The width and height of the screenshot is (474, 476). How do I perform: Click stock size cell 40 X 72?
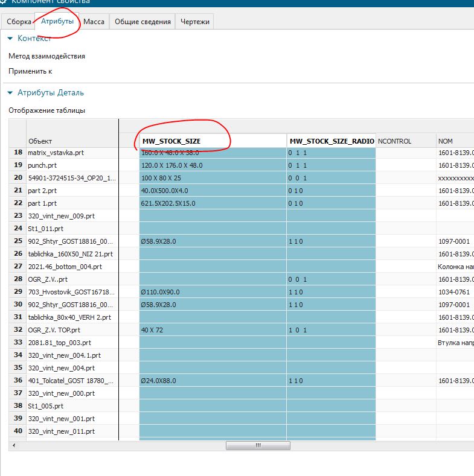point(213,330)
